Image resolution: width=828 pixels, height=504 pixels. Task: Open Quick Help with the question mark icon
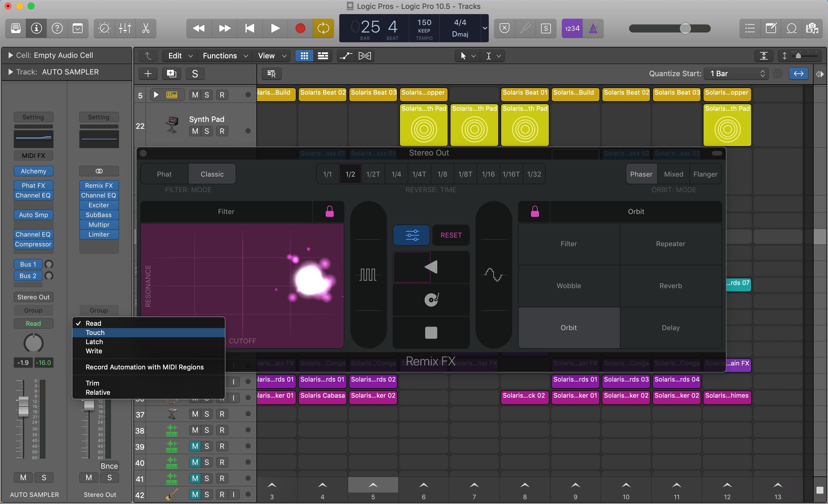pos(57,28)
